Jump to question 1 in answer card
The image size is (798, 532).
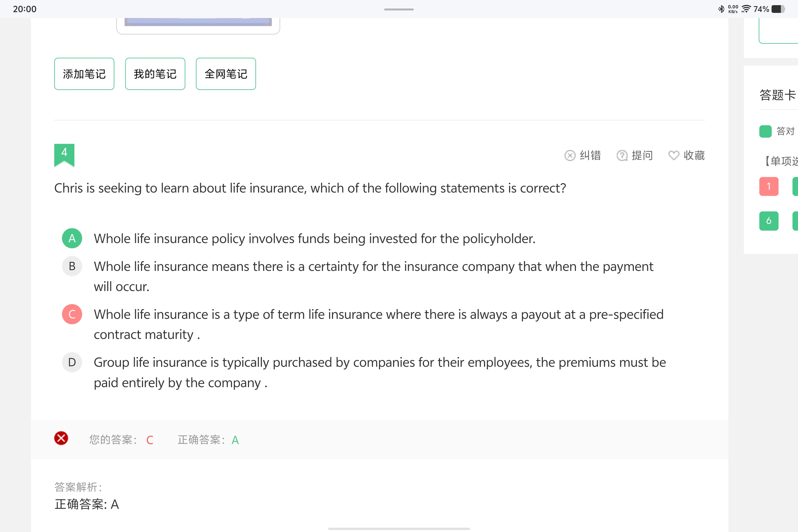[x=768, y=186]
